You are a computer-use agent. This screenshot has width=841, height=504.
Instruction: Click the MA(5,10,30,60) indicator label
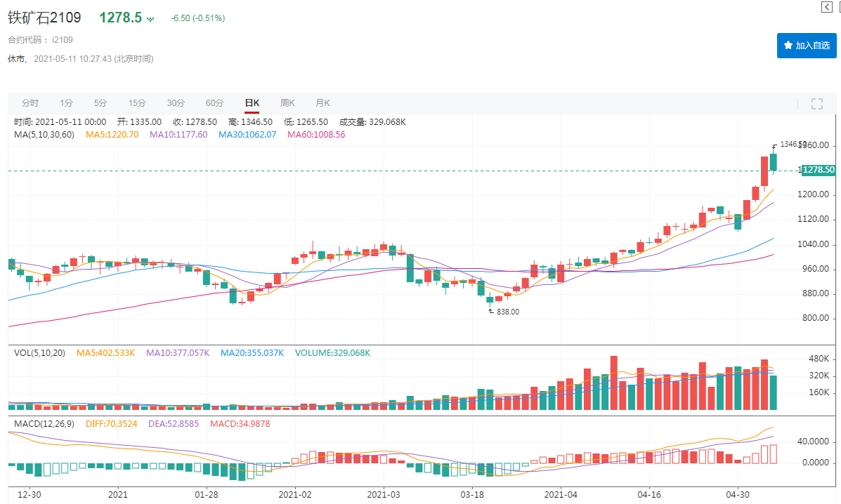(x=44, y=135)
